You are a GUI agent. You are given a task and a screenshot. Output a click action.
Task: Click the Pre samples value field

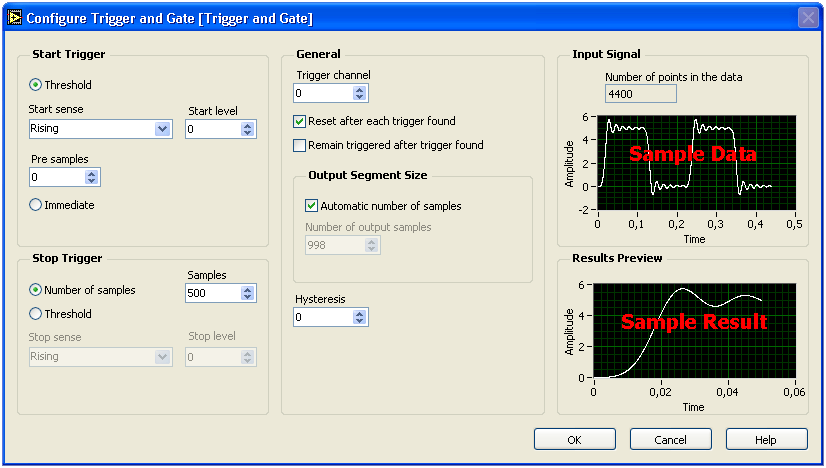[x=57, y=177]
